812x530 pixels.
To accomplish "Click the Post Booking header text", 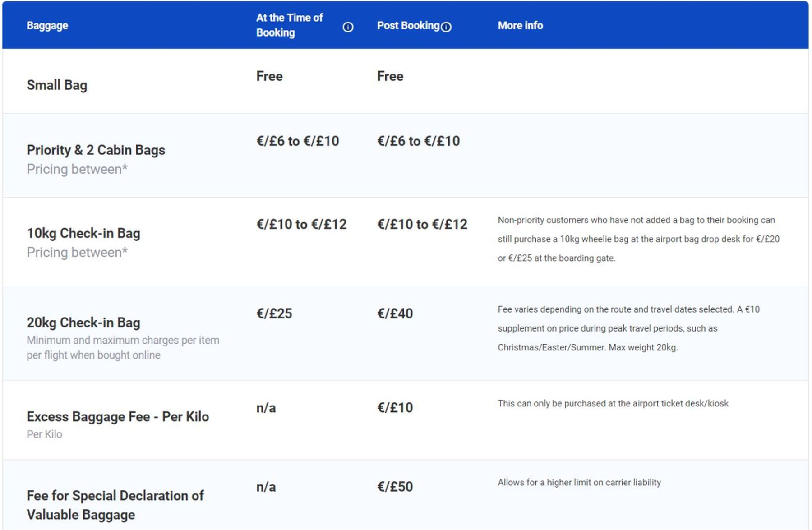I will pyautogui.click(x=408, y=25).
